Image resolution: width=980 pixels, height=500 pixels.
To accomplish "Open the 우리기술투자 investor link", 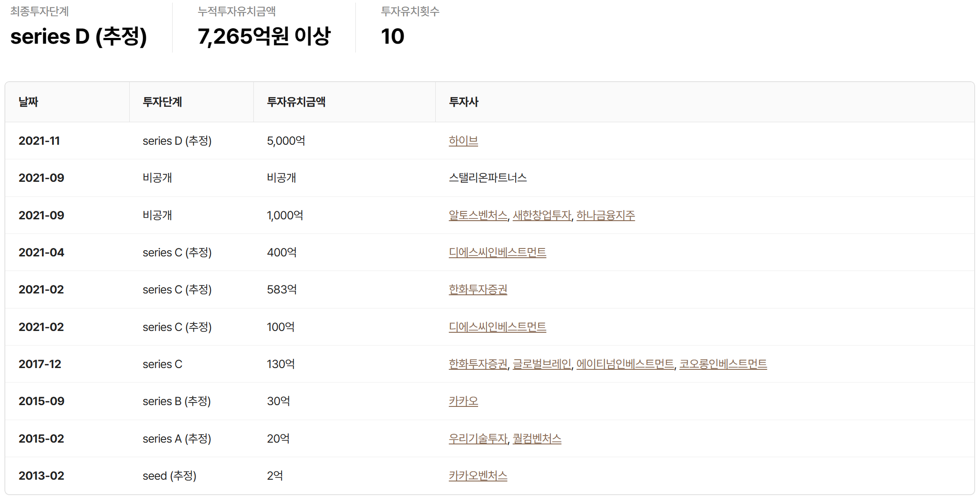I will point(478,439).
